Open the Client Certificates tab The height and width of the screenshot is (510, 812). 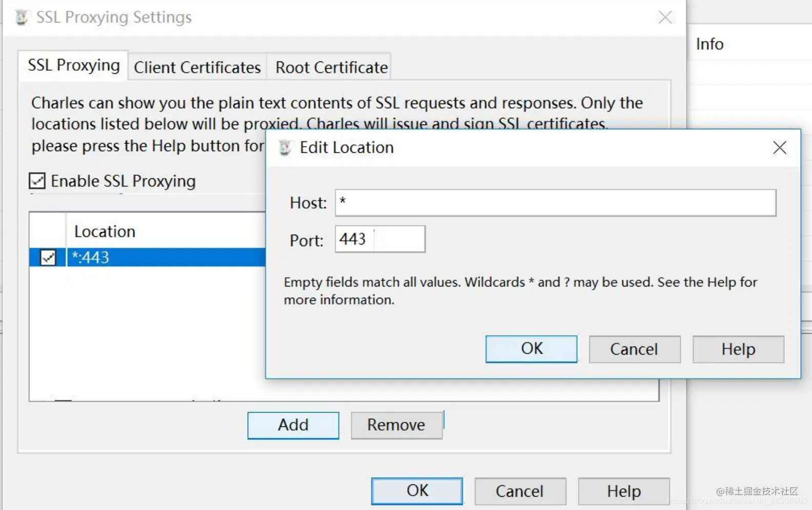click(x=197, y=67)
